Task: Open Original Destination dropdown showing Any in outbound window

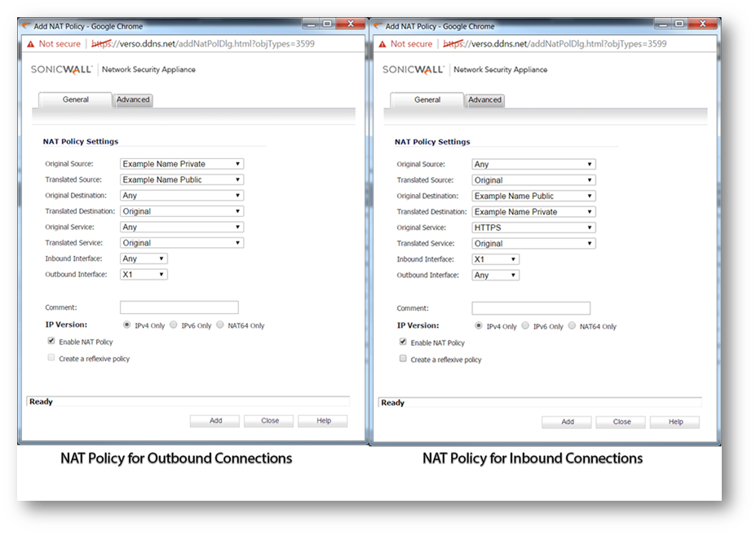Action: pyautogui.click(x=182, y=196)
